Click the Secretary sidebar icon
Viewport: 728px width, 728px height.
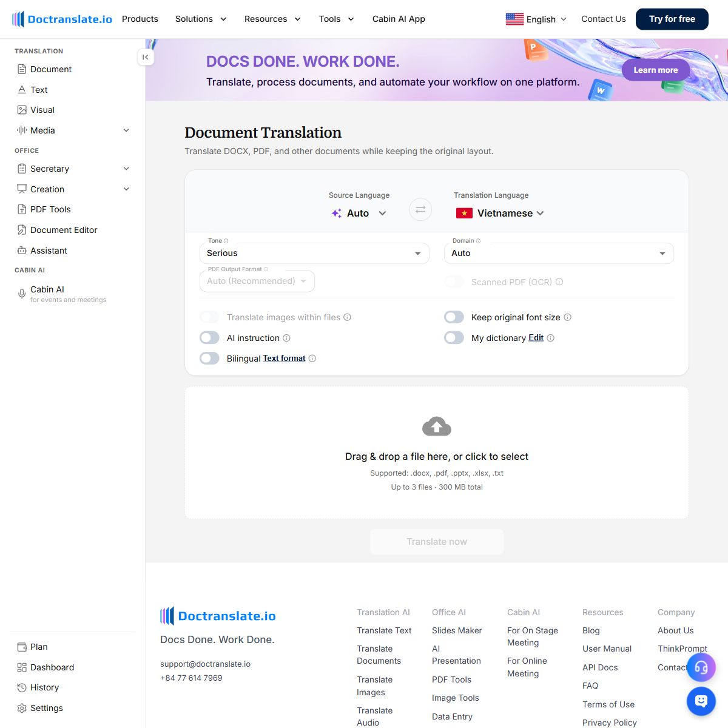click(22, 169)
